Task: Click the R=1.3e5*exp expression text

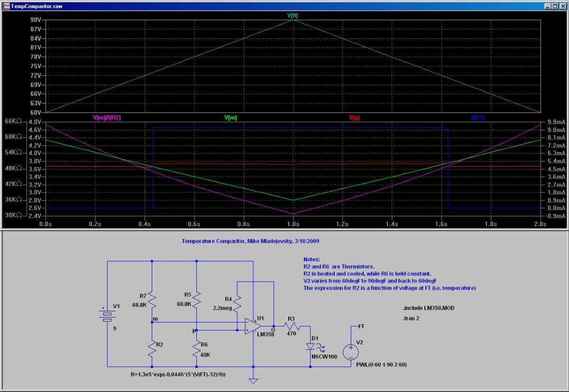Action: [x=178, y=374]
